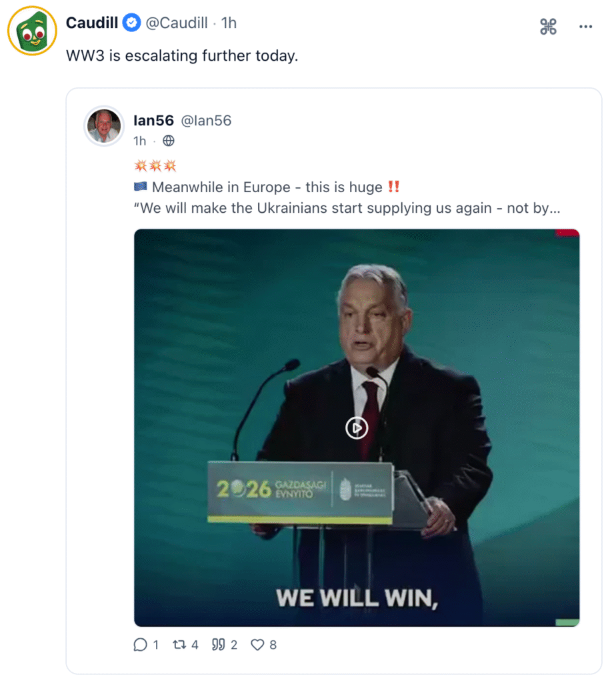Toggle the boost repost arrows icon
The height and width of the screenshot is (683, 616).
pyautogui.click(x=179, y=644)
